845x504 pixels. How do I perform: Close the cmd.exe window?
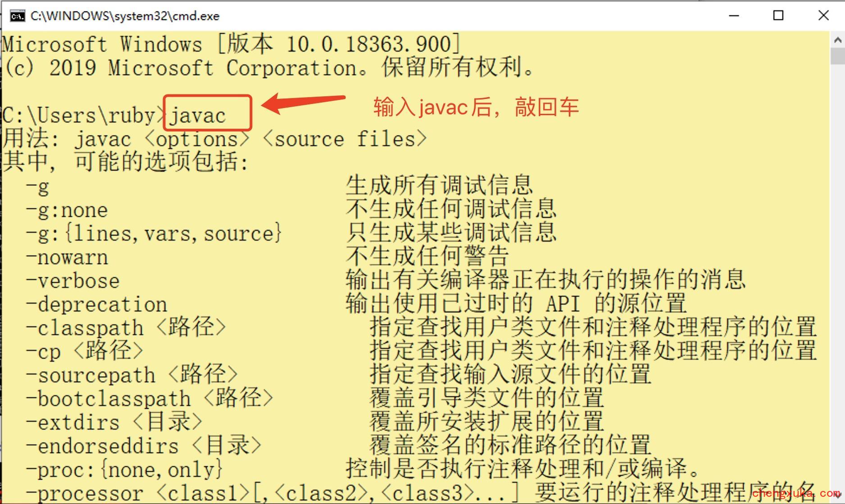(823, 16)
